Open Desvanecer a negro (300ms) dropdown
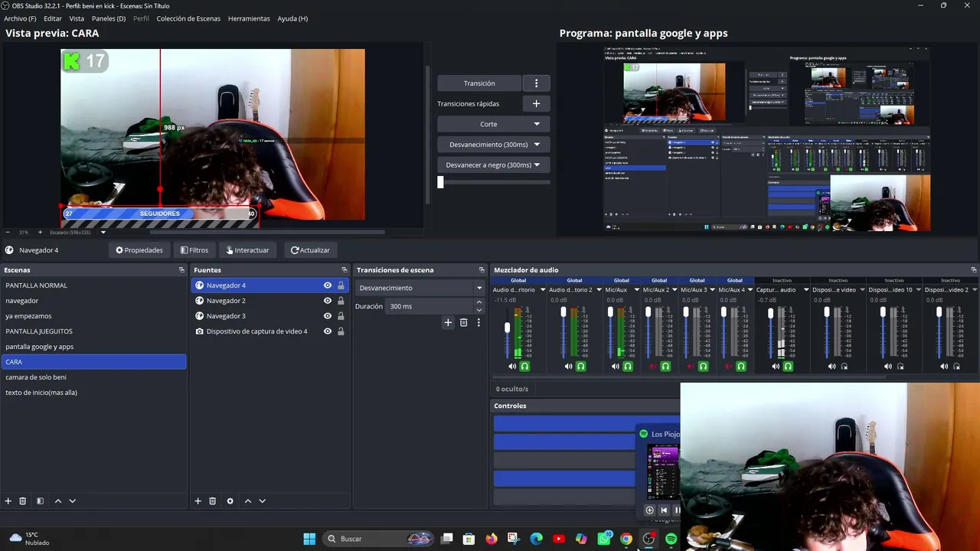Image resolution: width=980 pixels, height=551 pixels. point(493,165)
